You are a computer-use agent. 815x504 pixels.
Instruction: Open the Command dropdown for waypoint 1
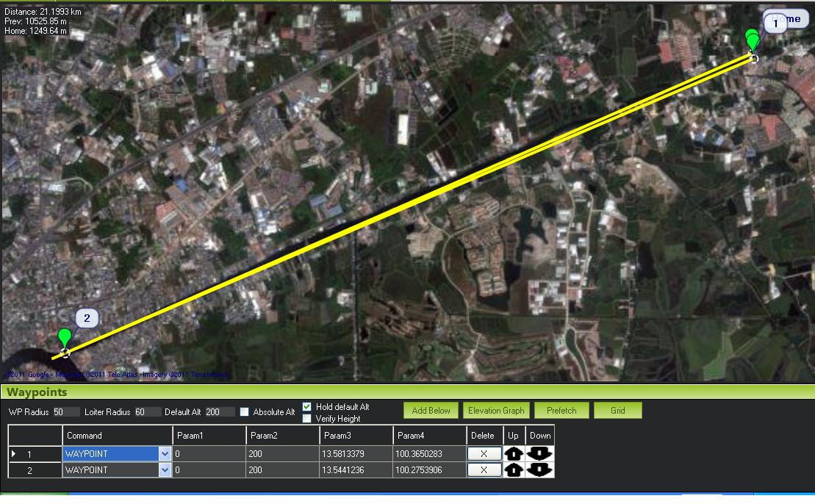click(x=165, y=454)
